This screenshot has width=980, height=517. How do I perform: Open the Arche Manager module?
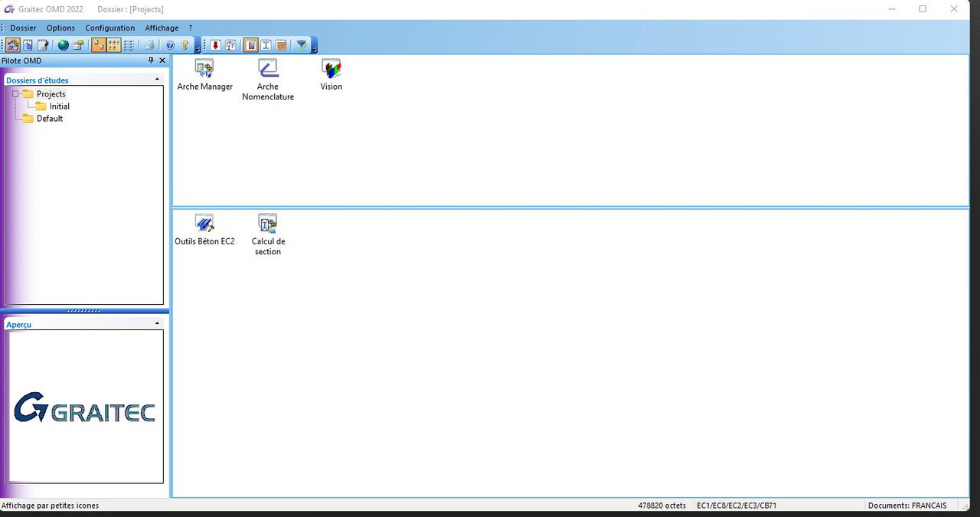[204, 75]
